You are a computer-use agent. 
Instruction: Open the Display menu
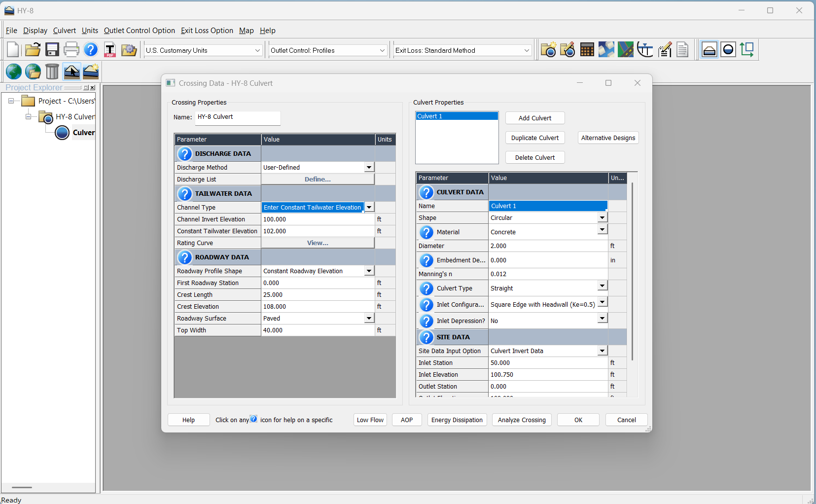[x=35, y=31]
